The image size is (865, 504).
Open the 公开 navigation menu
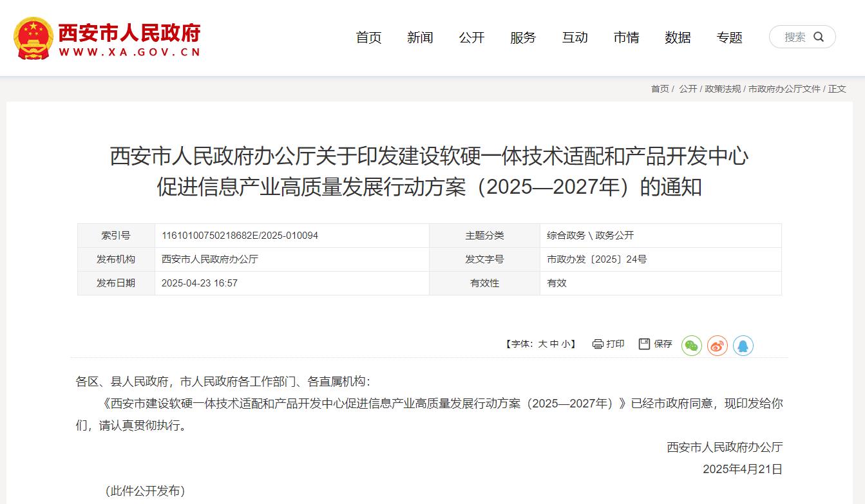pos(471,38)
